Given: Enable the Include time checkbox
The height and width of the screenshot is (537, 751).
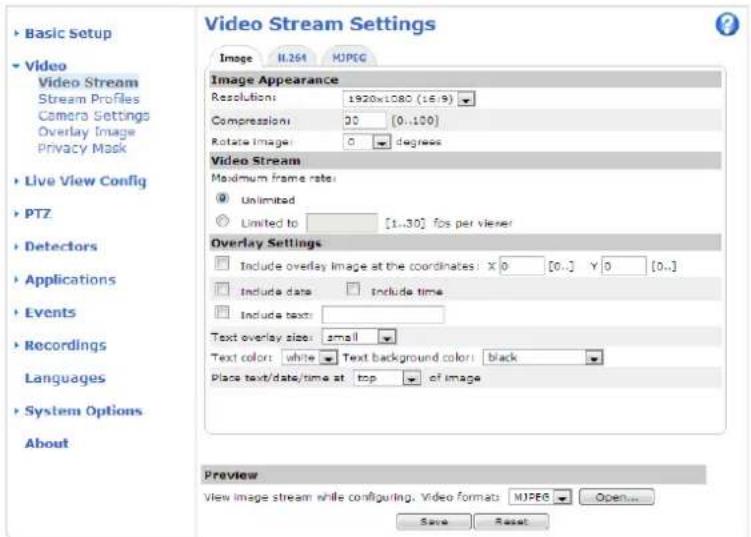Looking at the screenshot, I should click(x=353, y=289).
